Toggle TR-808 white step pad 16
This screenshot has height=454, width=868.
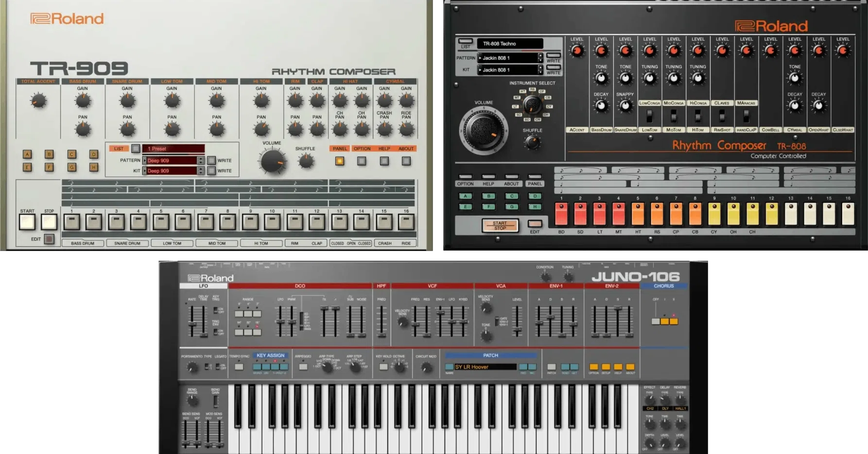pos(848,214)
